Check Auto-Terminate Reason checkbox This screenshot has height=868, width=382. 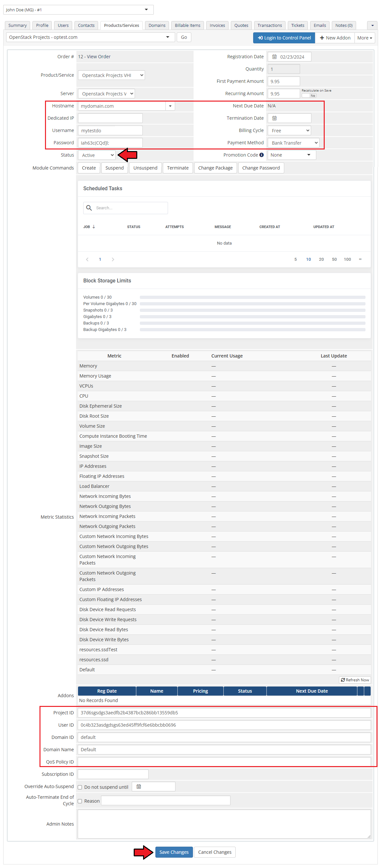pos(80,801)
